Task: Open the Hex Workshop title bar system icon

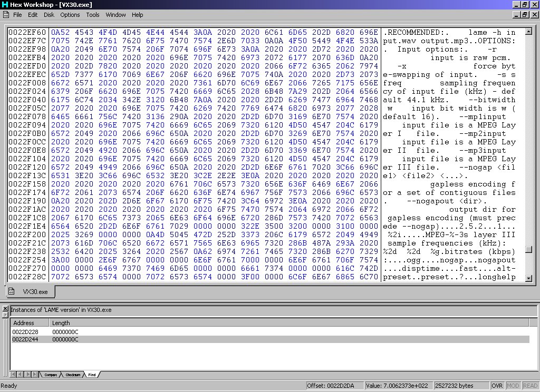Action: point(5,4)
